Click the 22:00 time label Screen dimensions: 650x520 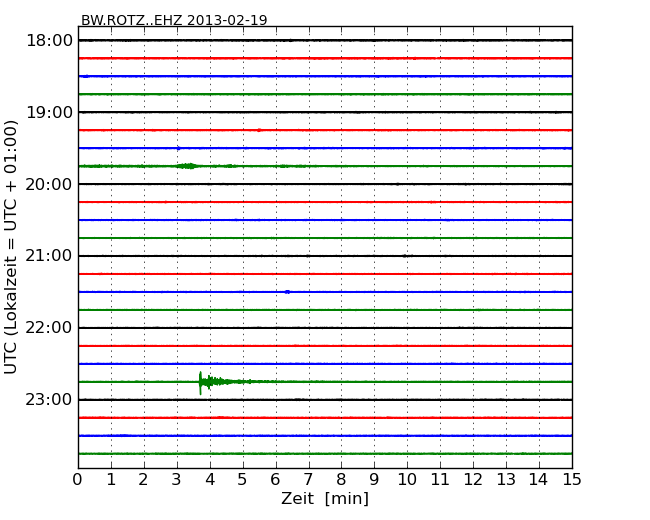click(49, 328)
